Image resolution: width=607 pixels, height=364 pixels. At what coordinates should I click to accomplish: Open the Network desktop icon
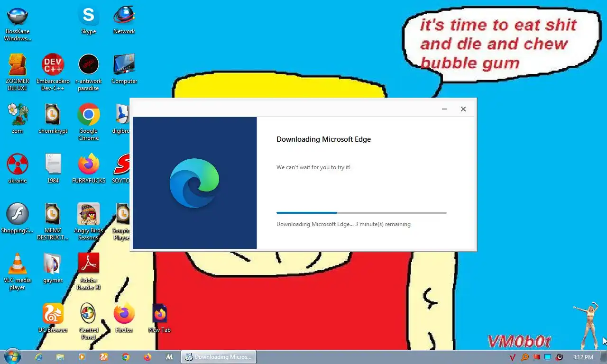124,20
